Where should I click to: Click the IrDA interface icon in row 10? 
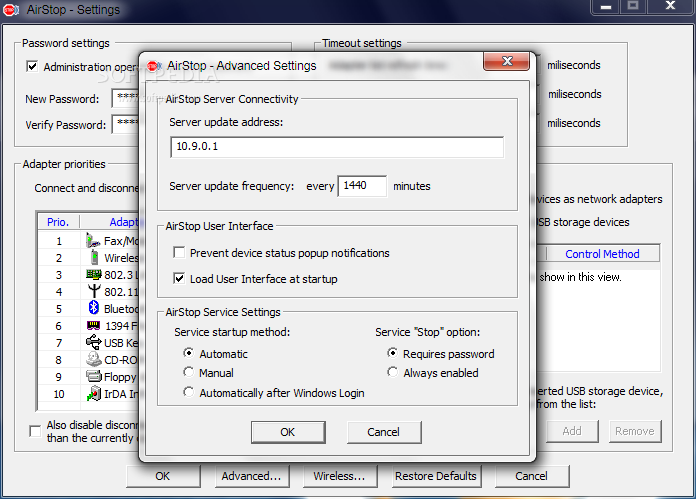click(94, 393)
